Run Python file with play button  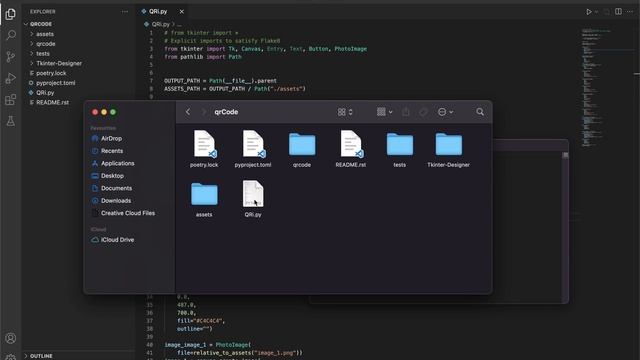[589, 12]
